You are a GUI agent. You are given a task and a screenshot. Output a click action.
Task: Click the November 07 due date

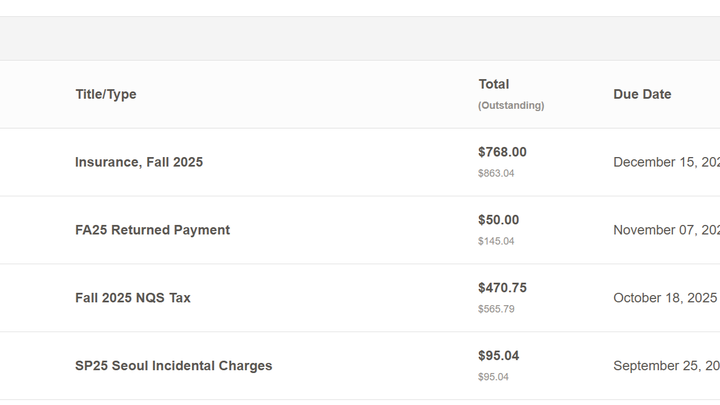coord(665,230)
